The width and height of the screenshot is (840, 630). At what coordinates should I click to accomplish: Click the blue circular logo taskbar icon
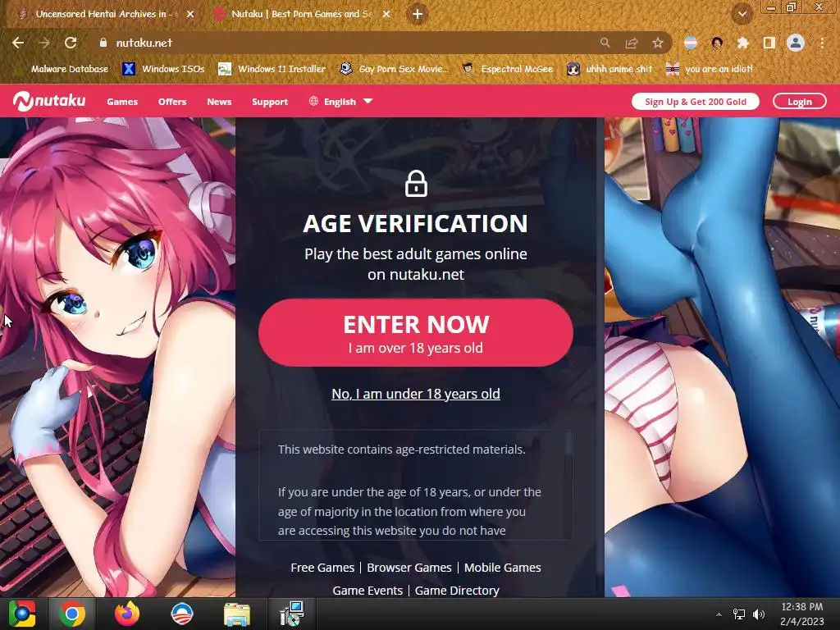pyautogui.click(x=181, y=614)
